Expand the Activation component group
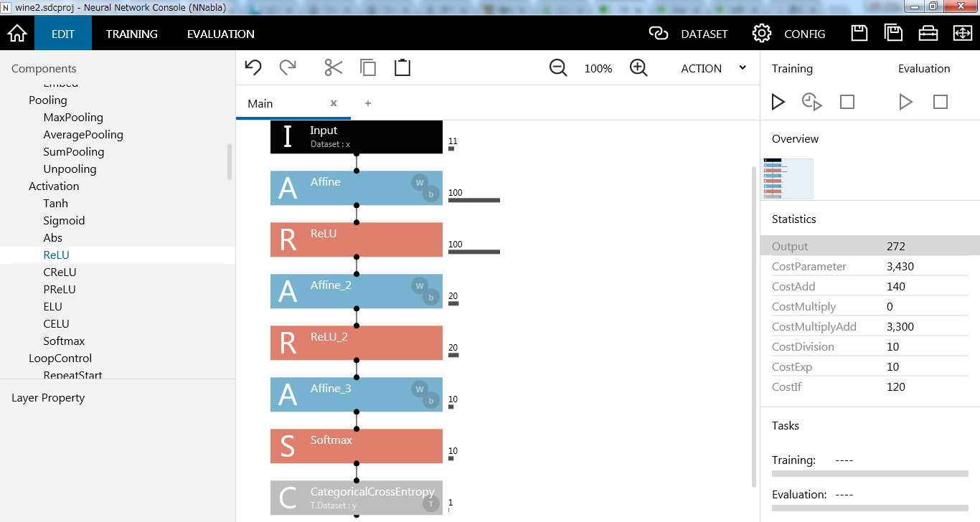 pyautogui.click(x=54, y=186)
